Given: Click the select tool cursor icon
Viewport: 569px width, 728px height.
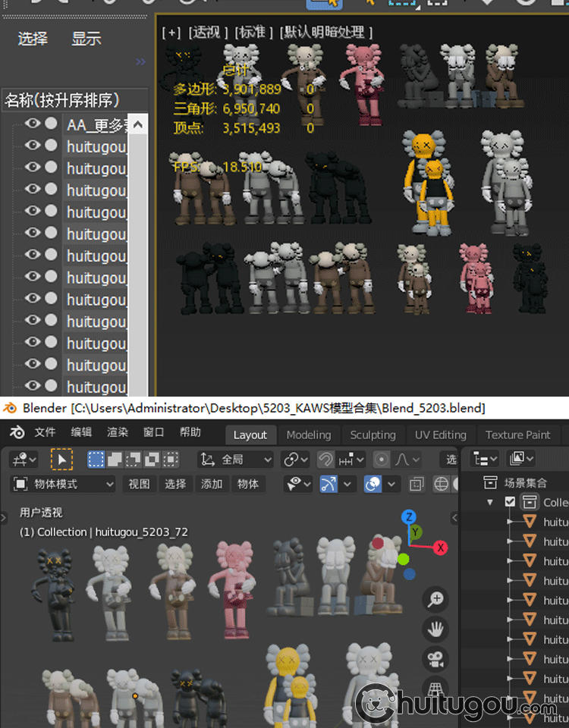Looking at the screenshot, I should click(x=61, y=460).
